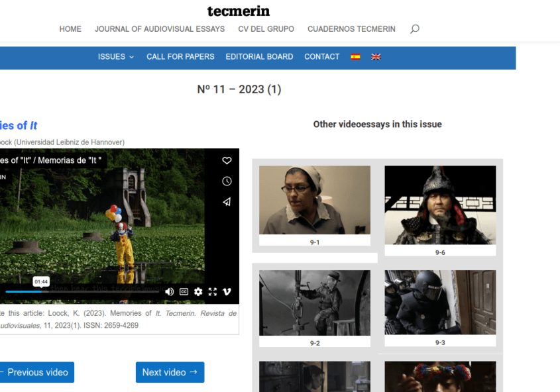Image resolution: width=560 pixels, height=392 pixels.
Task: Click the search magnifier in top navigation
Action: (x=414, y=29)
